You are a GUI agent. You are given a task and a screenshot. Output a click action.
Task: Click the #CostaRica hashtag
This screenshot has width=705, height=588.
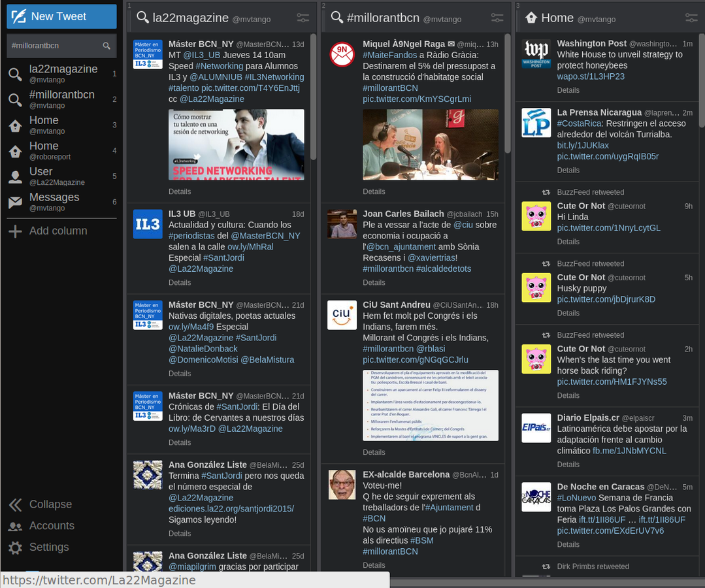tap(579, 123)
